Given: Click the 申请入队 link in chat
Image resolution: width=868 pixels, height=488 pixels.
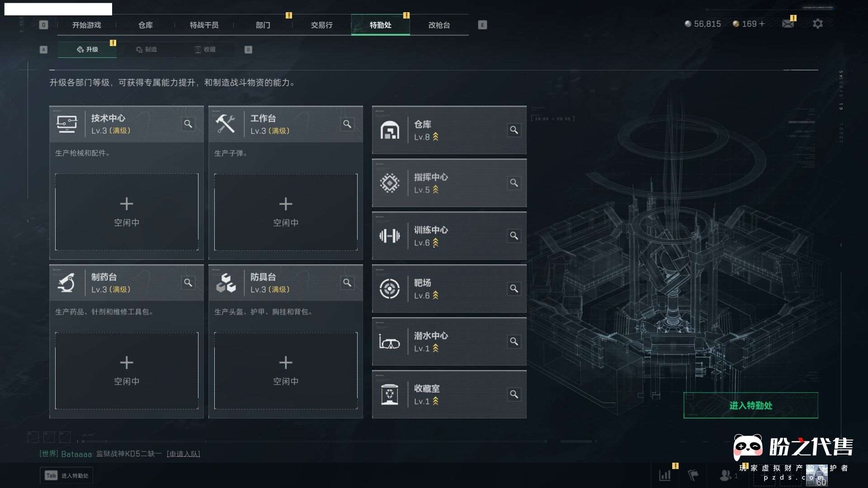Looking at the screenshot, I should (x=183, y=454).
